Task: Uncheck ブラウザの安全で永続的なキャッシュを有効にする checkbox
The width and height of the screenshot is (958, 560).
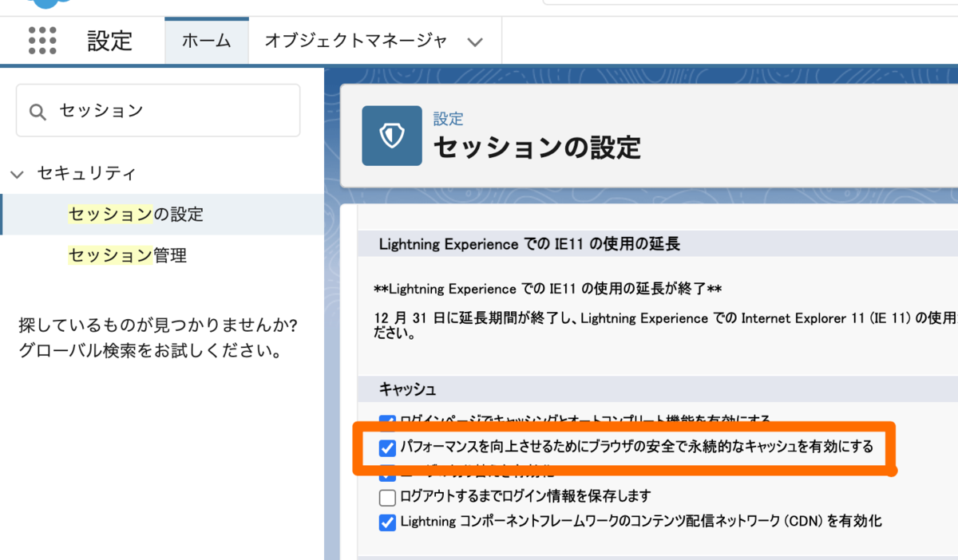Action: pyautogui.click(x=387, y=448)
